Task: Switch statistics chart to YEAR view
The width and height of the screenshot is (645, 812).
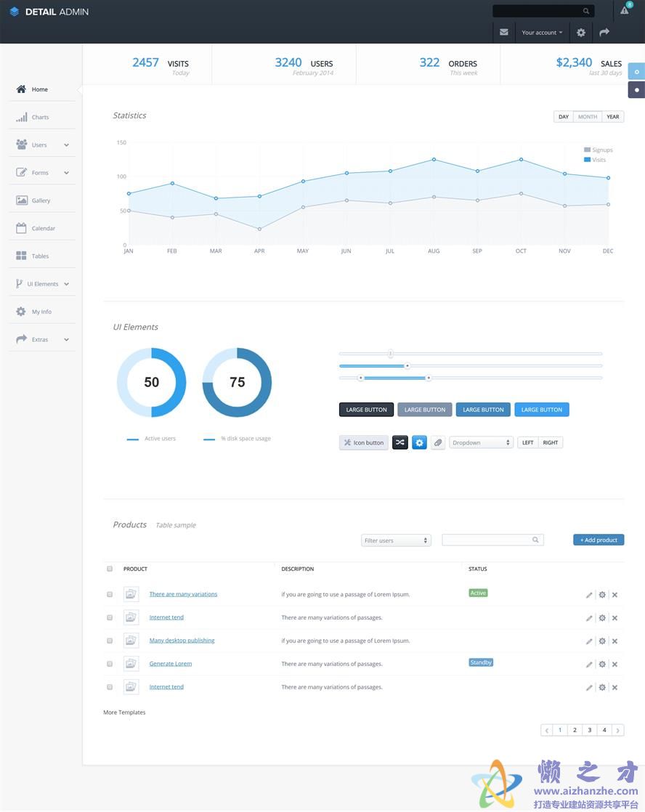Action: [613, 117]
